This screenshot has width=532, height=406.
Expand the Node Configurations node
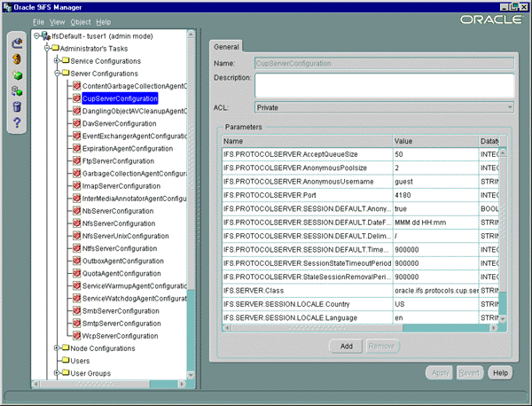pos(57,348)
